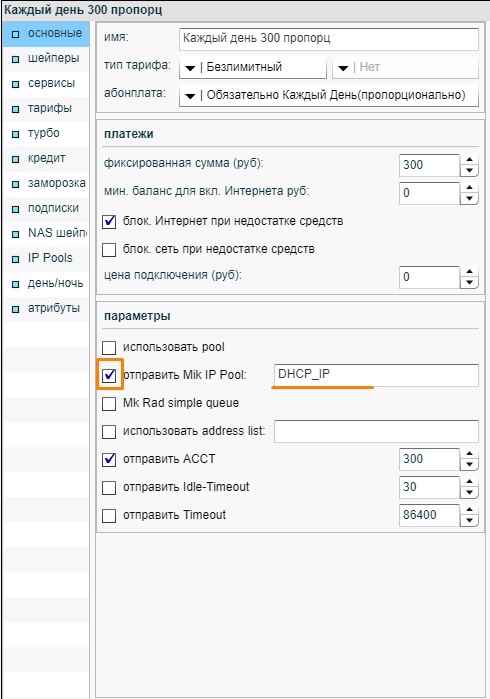This screenshot has width=490, height=699.
Task: Uncheck отправить Mik IP Pool checkbox
Action: pos(109,375)
